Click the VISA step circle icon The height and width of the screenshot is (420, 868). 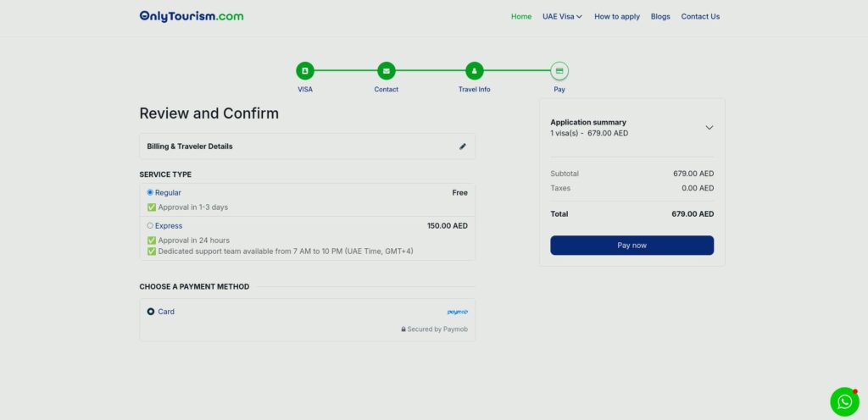[304, 71]
